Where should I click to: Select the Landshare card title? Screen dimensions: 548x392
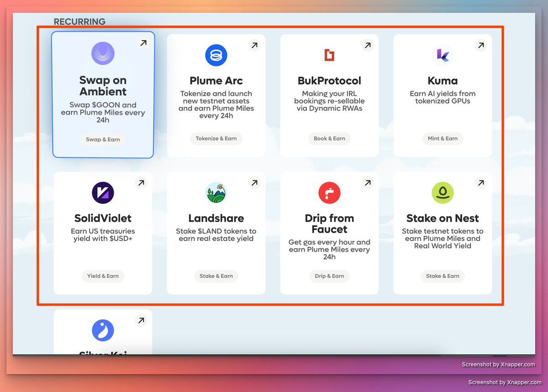point(216,218)
